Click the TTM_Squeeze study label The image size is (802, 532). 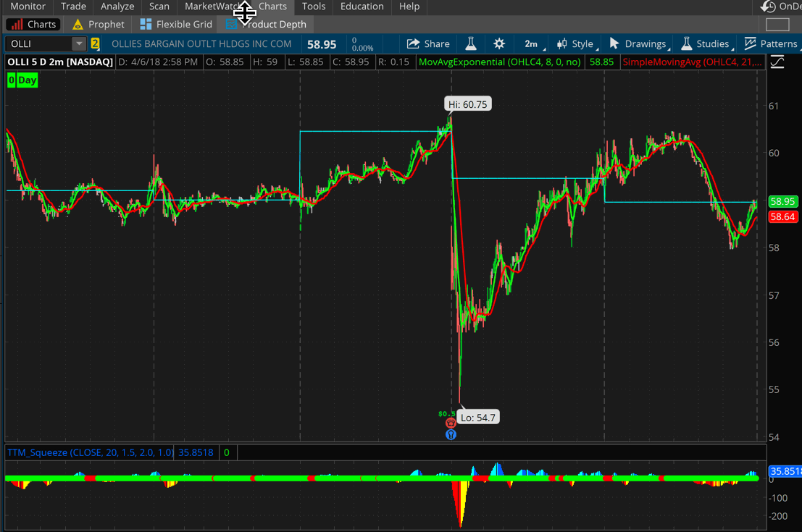(x=90, y=453)
